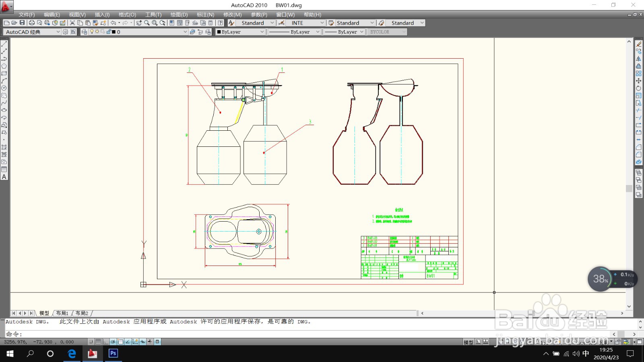644x362 pixels.
Task: Select the Array tool
Action: point(639,74)
